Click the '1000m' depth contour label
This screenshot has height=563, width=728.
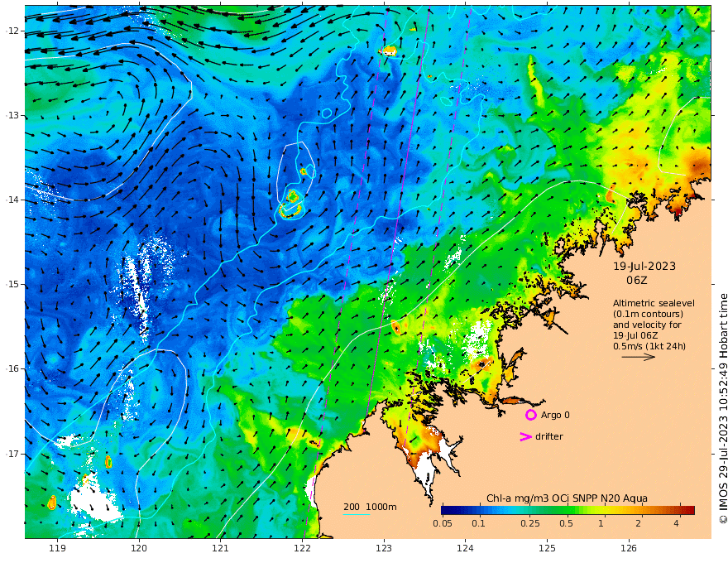click(x=381, y=507)
